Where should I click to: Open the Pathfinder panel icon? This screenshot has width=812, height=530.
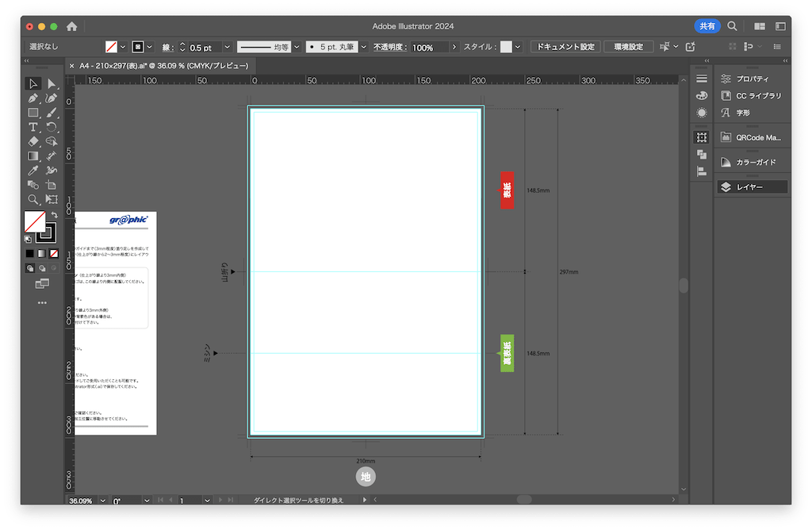[702, 154]
